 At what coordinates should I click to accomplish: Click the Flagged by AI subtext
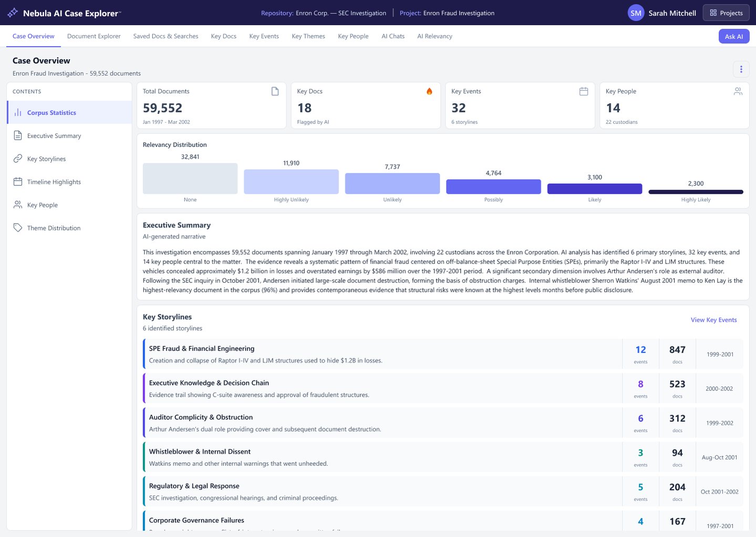coord(313,122)
